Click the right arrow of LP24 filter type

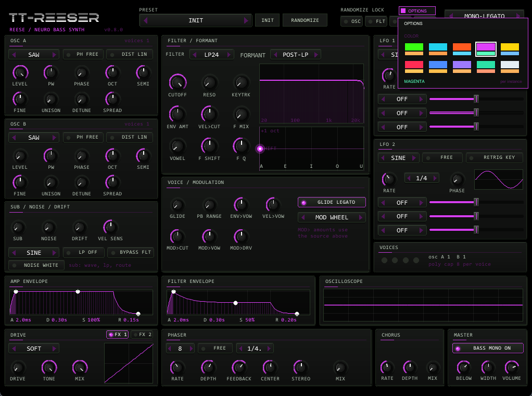(229, 54)
